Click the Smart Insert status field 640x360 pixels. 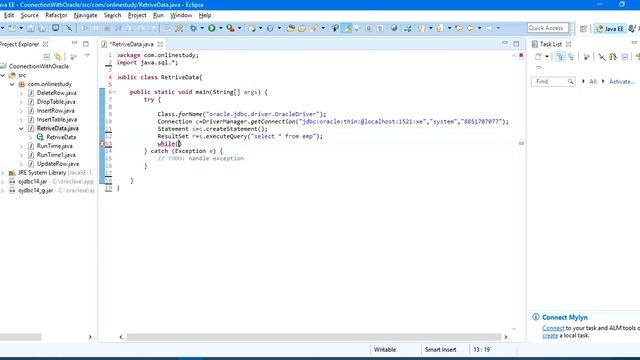[x=440, y=350]
